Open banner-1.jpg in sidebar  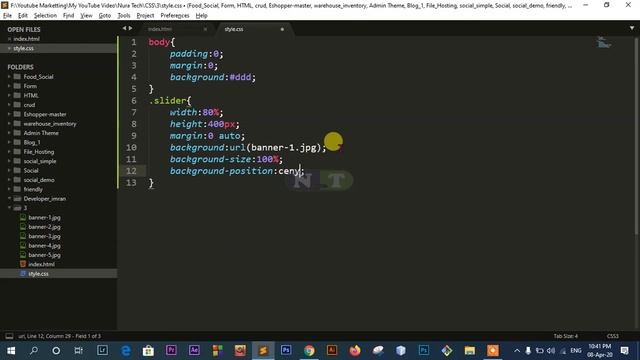(44, 218)
